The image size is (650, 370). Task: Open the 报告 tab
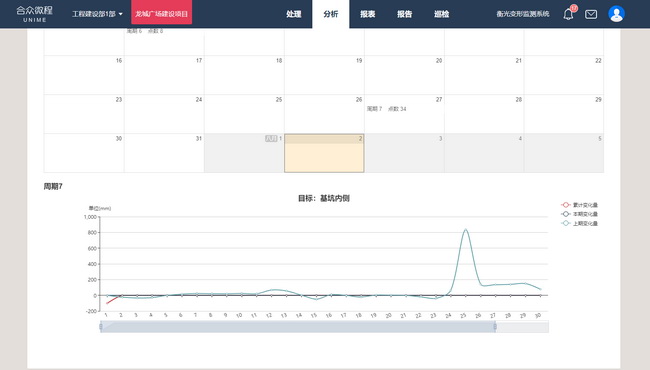pyautogui.click(x=405, y=14)
